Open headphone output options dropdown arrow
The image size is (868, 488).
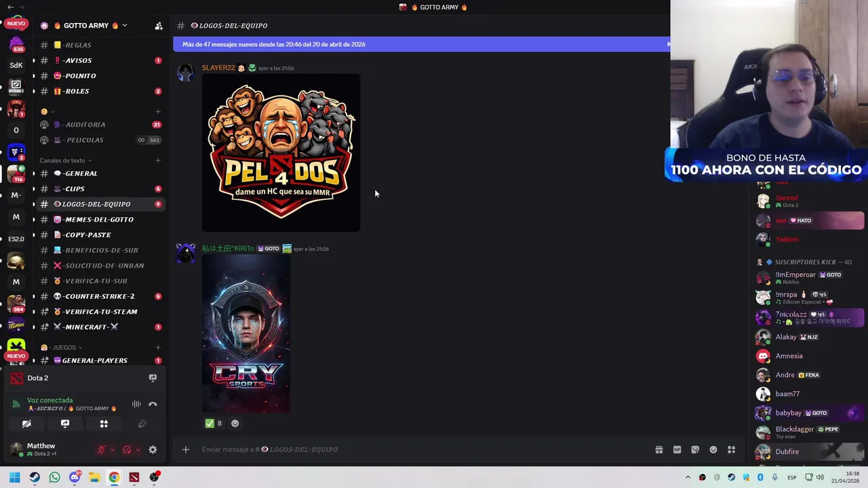[138, 449]
